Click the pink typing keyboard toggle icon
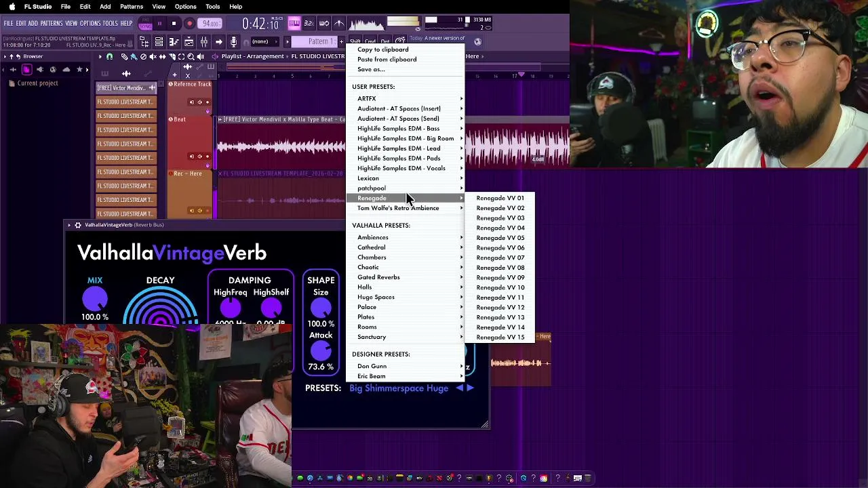Viewport: 868px width, 488px height. pyautogui.click(x=294, y=24)
